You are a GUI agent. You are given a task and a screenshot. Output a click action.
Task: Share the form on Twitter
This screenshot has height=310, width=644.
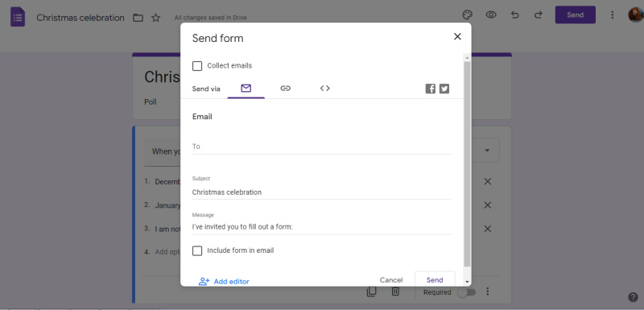point(444,89)
